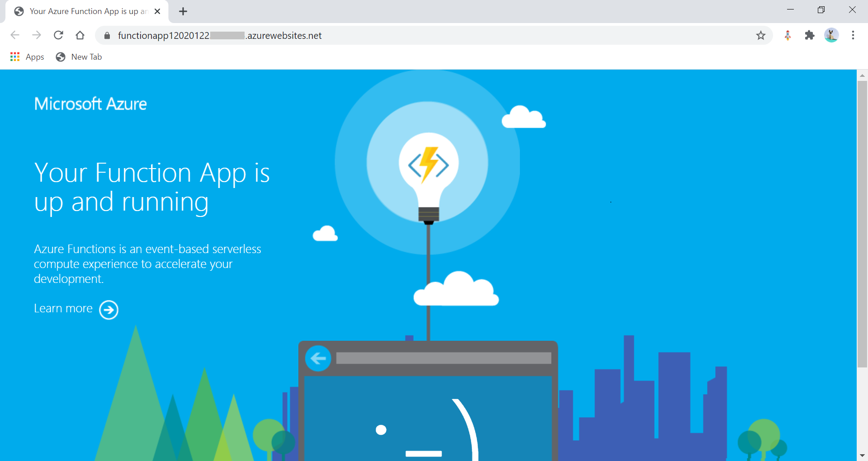Bookmark this page with the star icon
Image resolution: width=868 pixels, height=461 pixels.
click(761, 35)
